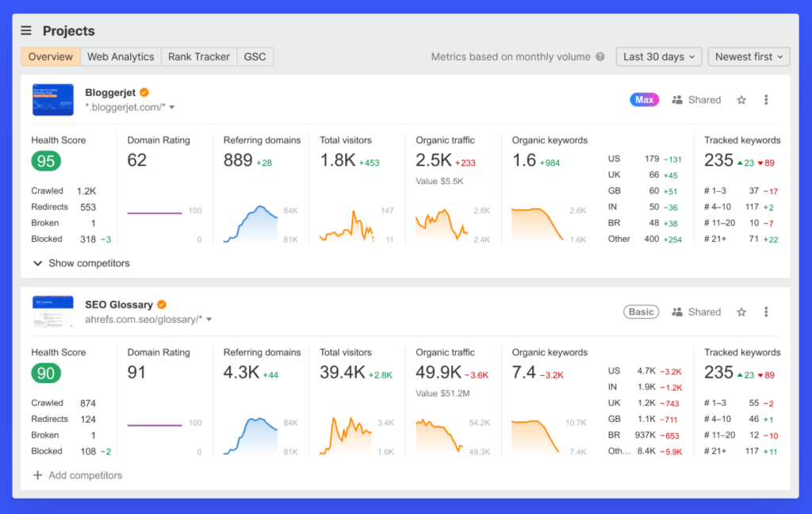Image resolution: width=812 pixels, height=514 pixels.
Task: Open the Last 30 days dropdown
Action: 659,56
